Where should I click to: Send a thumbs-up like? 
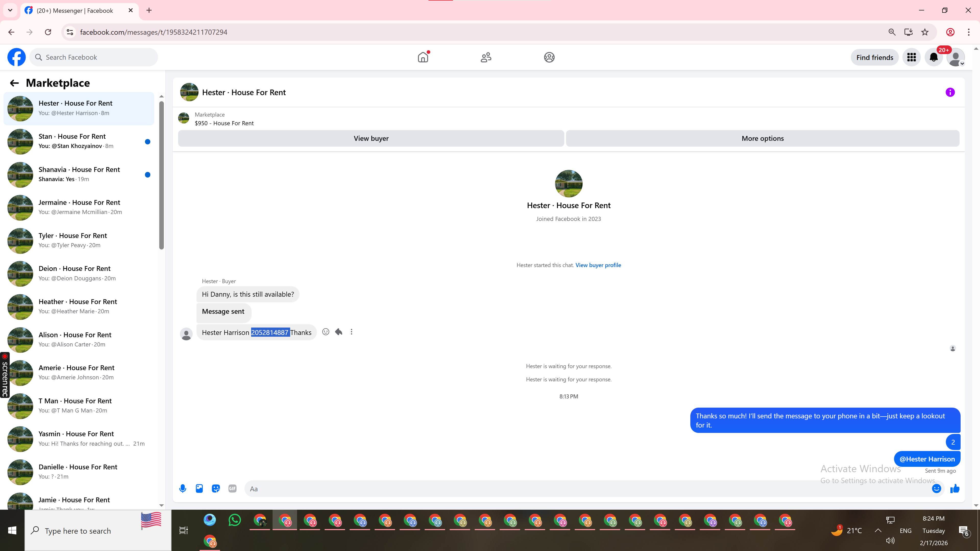tap(955, 489)
